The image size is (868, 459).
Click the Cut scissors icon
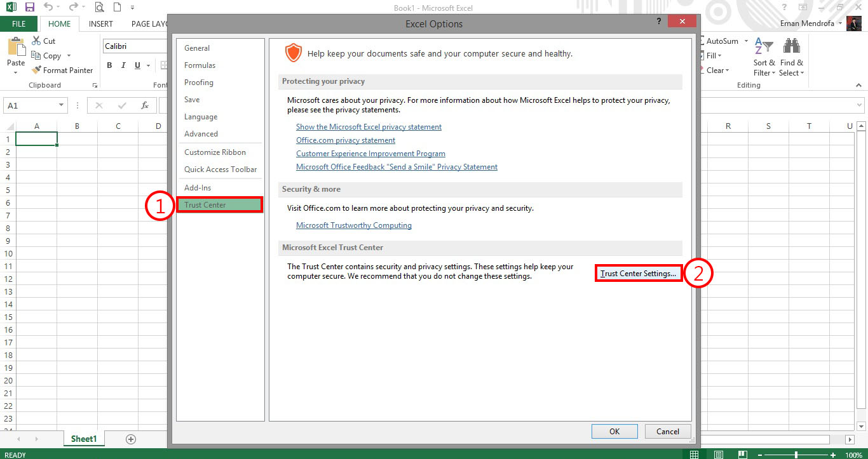click(x=36, y=41)
